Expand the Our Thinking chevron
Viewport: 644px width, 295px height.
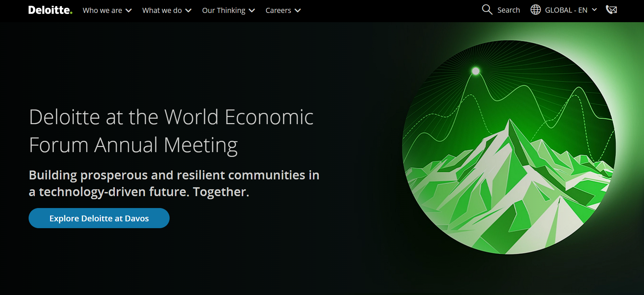coord(252,11)
